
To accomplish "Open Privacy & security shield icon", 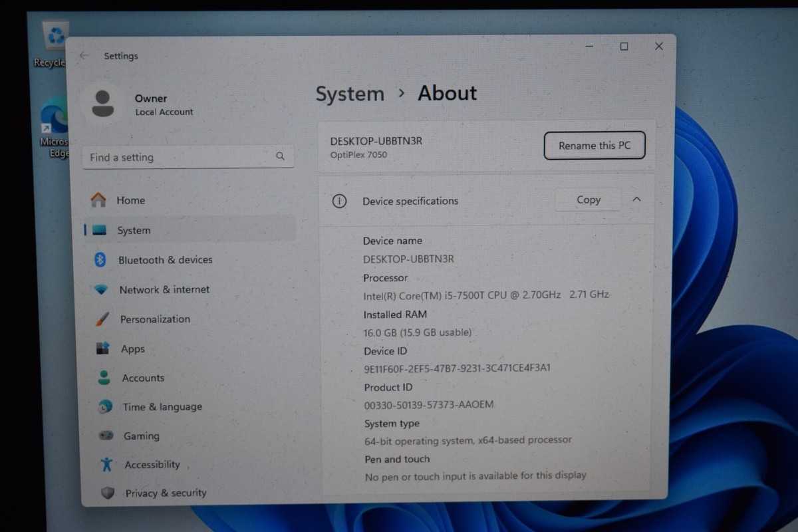I will 108,493.
